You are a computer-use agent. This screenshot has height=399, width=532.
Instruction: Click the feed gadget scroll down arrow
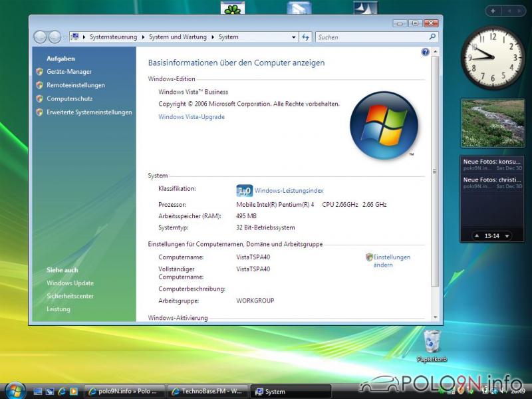pyautogui.click(x=507, y=236)
